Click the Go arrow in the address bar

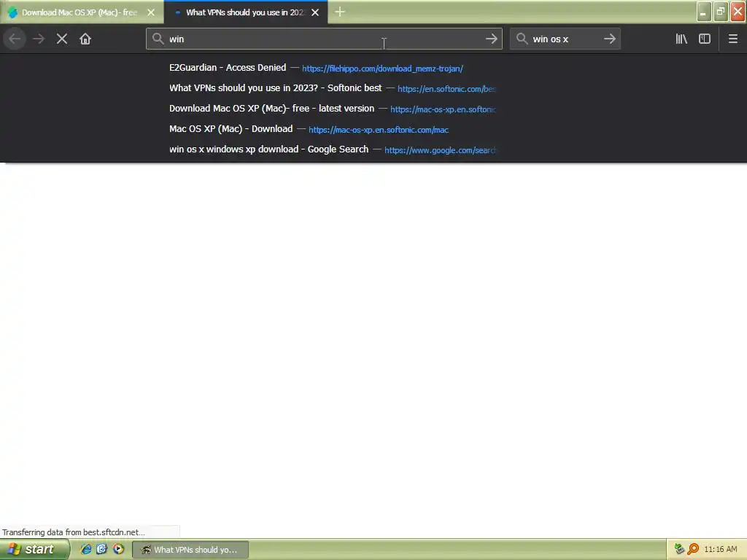coord(491,39)
